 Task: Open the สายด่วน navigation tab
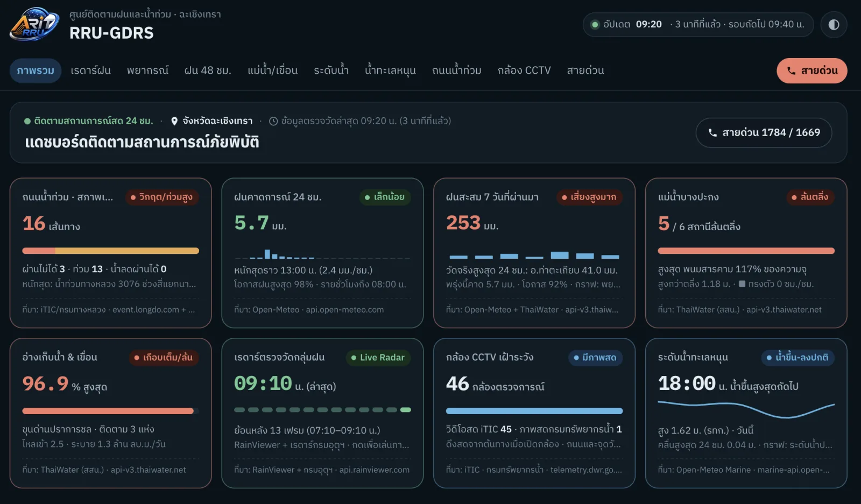(x=585, y=70)
